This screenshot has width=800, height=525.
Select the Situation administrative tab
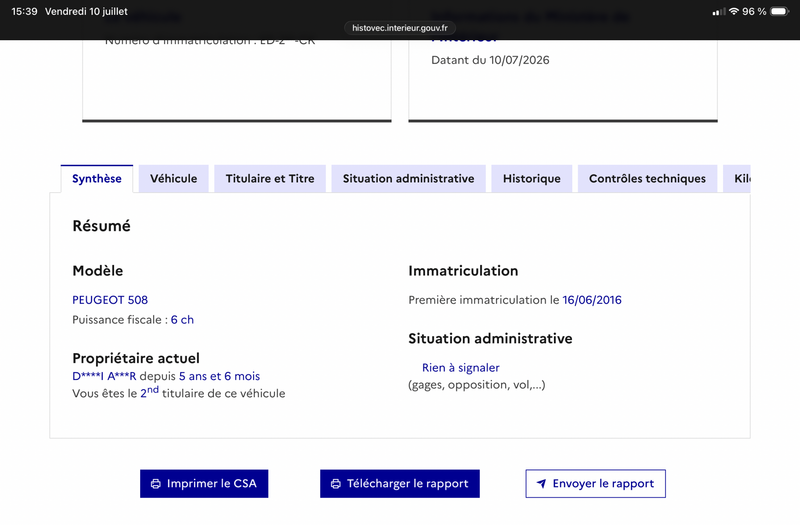408,179
